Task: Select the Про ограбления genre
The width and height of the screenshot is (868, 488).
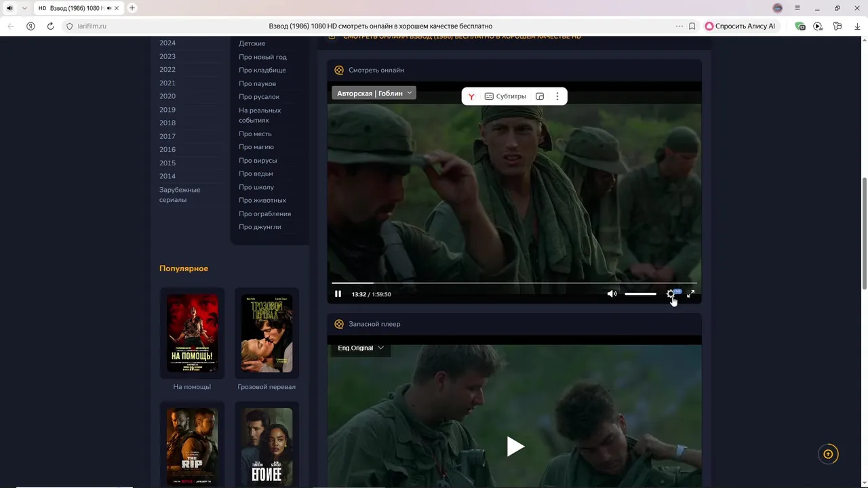Action: 264,213
